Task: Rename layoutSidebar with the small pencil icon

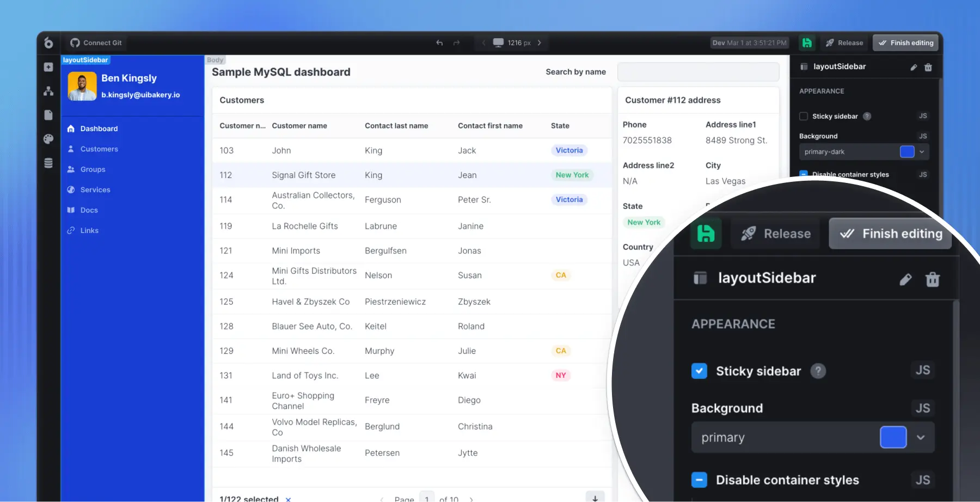Action: (914, 67)
